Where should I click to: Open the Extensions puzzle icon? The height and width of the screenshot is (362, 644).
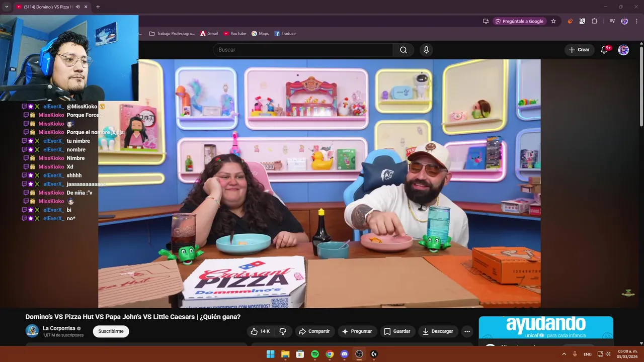594,21
